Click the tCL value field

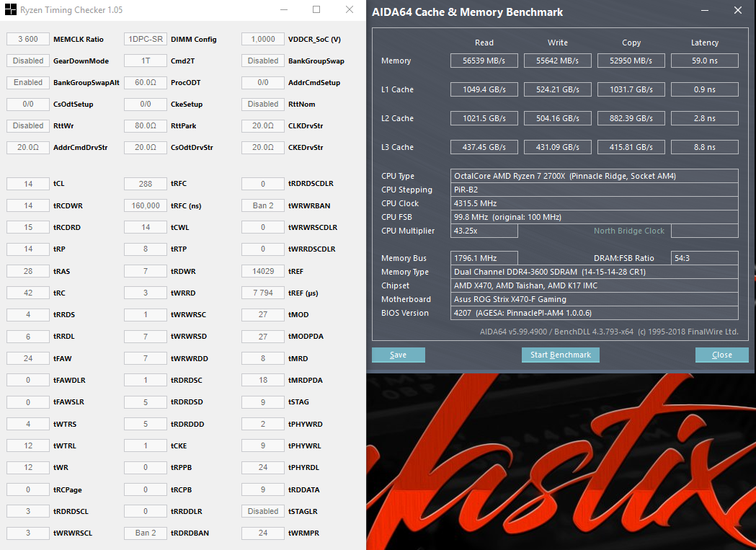[x=28, y=184]
